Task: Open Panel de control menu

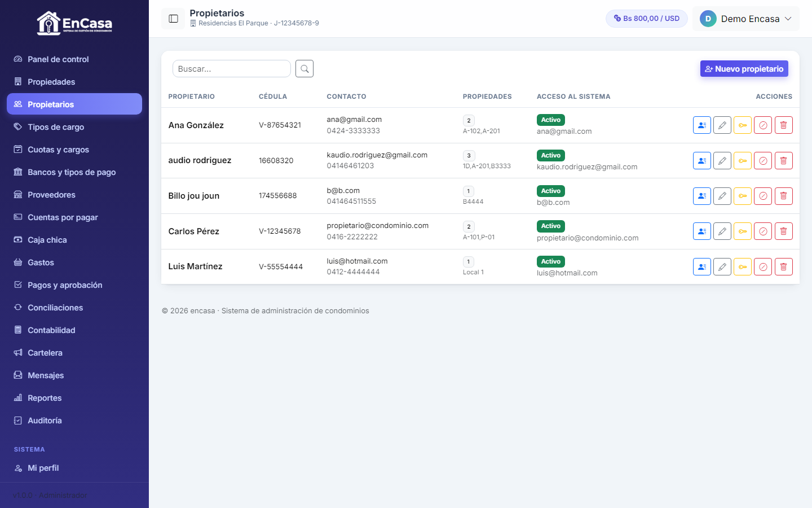Action: (74, 59)
